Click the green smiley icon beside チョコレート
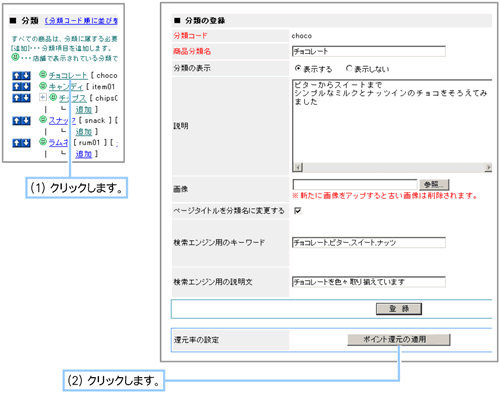This screenshot has width=500, height=394. click(x=43, y=74)
